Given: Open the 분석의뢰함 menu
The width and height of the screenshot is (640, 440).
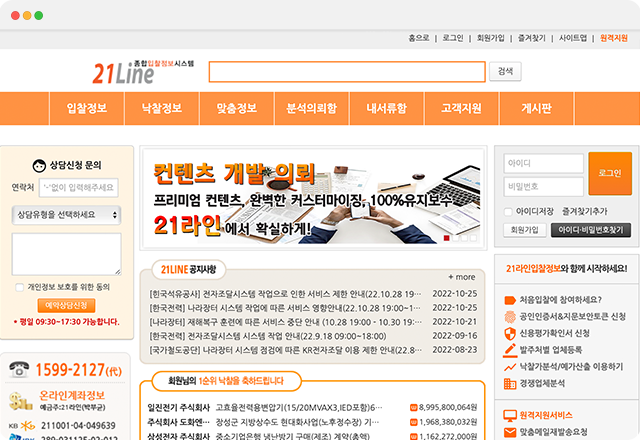Looking at the screenshot, I should coord(311,108).
